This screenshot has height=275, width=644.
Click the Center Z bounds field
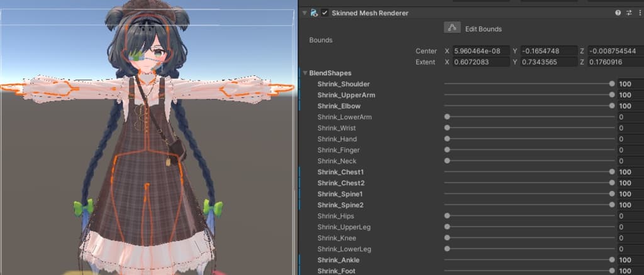coord(614,51)
